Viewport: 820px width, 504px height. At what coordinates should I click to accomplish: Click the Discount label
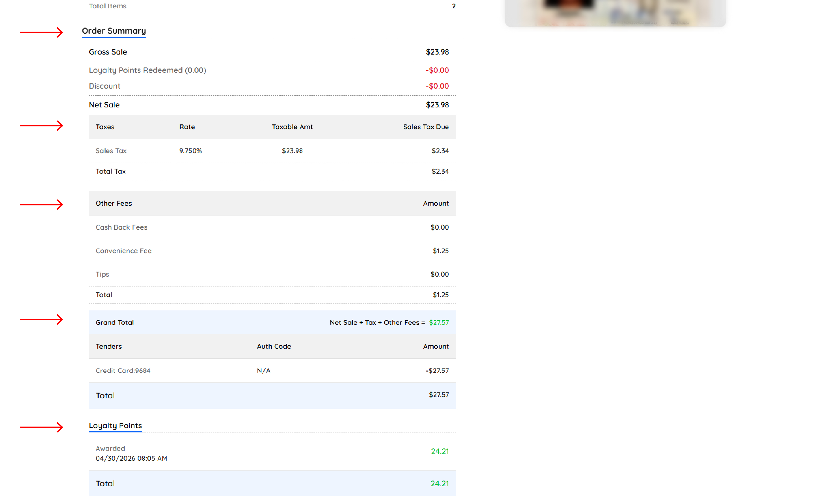coord(104,86)
